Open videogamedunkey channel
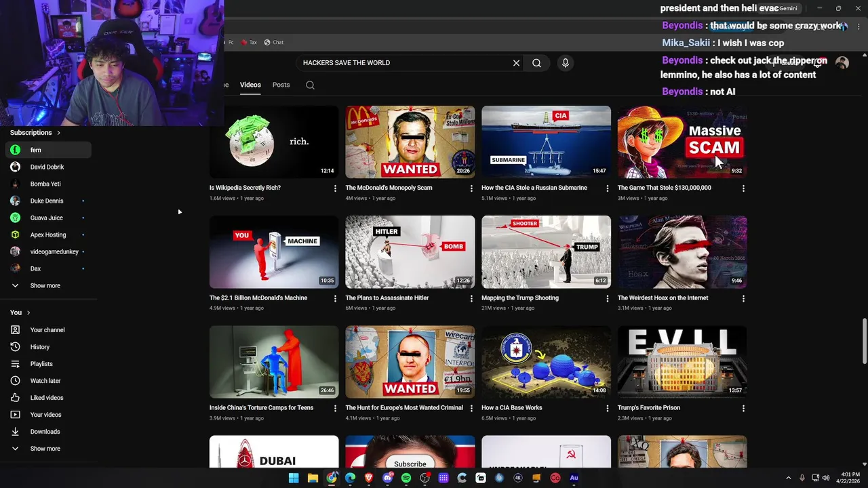Screen dimensions: 868x488 (x=49, y=251)
